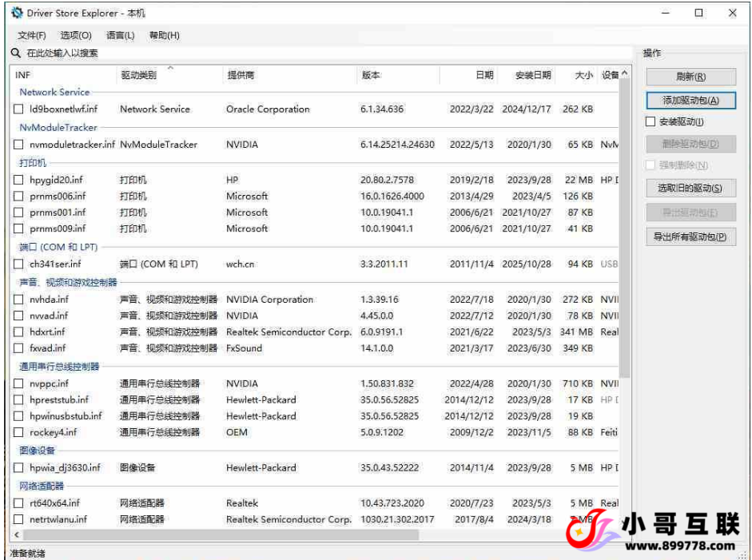Enable the 安装驱动 checkbox
752x560 pixels.
[x=651, y=121]
